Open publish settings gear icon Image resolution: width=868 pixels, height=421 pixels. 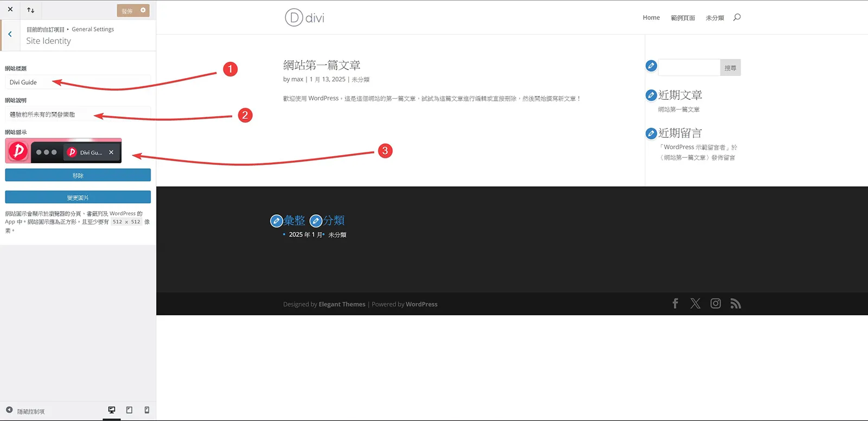click(x=143, y=10)
